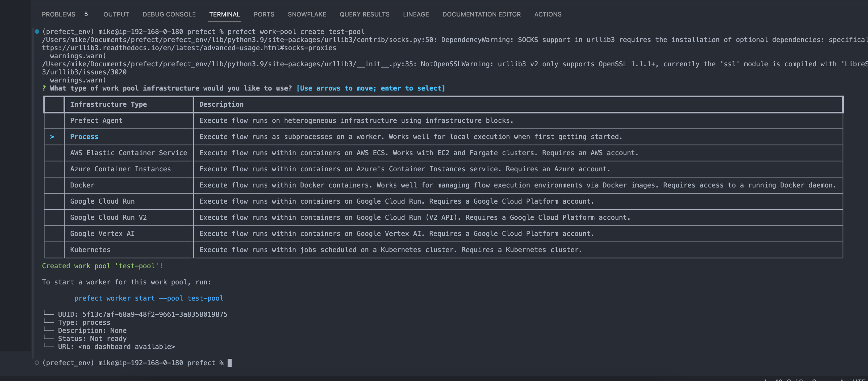Click the 'prefect worker start --pool test-pool' command
This screenshot has width=868, height=381.
pos(149,298)
